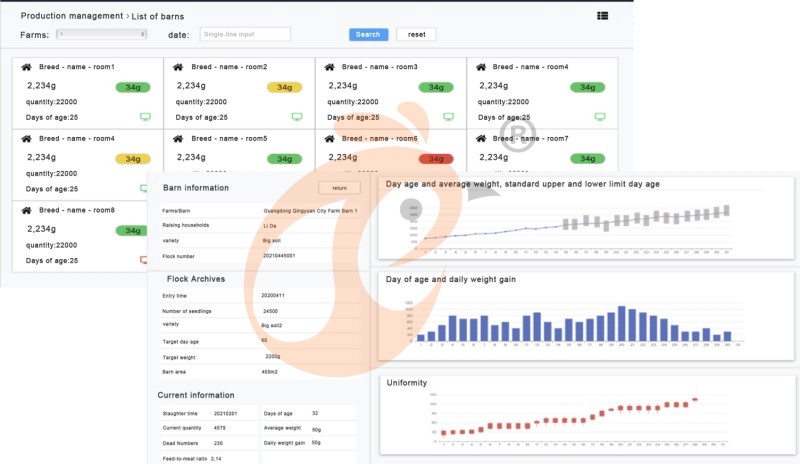Click the Breed - name - room6 card title
The image size is (800, 464).
(x=380, y=139)
